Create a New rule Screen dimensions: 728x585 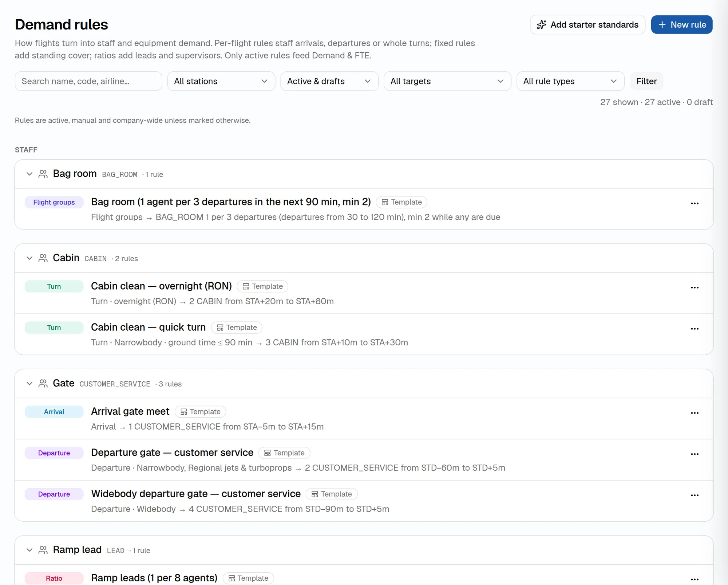coord(681,24)
